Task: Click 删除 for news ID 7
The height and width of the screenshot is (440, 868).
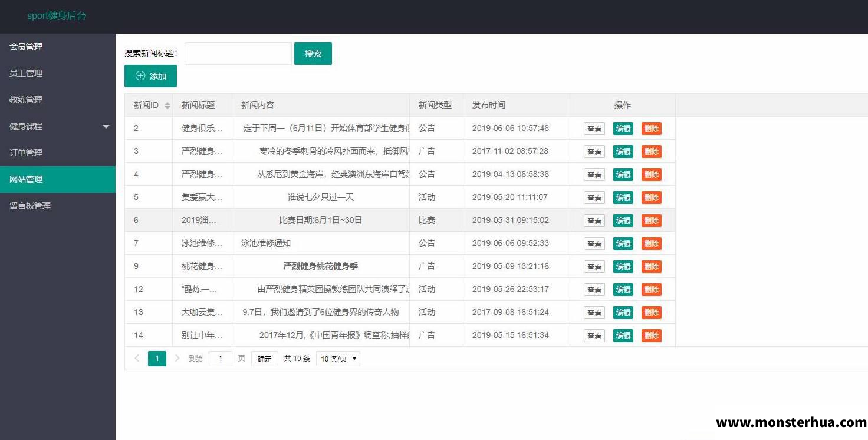Action: pos(652,244)
